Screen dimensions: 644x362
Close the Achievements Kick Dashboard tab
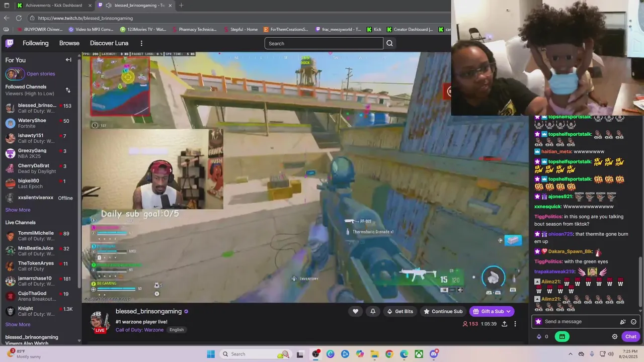[x=90, y=6]
